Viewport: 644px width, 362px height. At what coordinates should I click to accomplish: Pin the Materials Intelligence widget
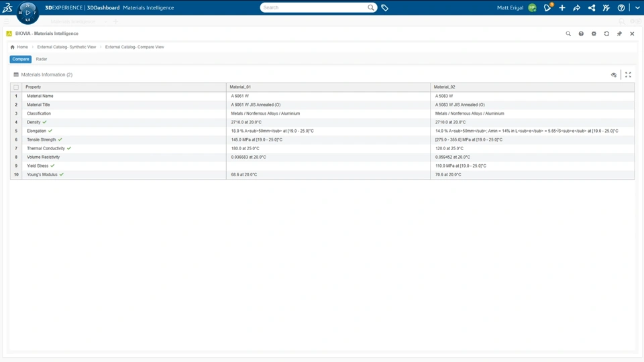619,34
